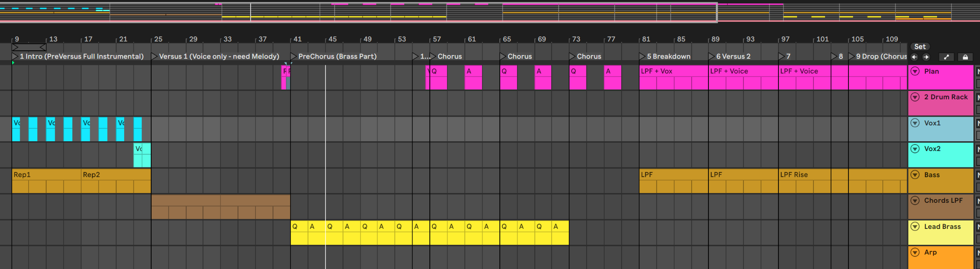The image size is (980, 269).
Task: Click the PreChorus (Brass Part) locator triangle
Action: coord(294,56)
